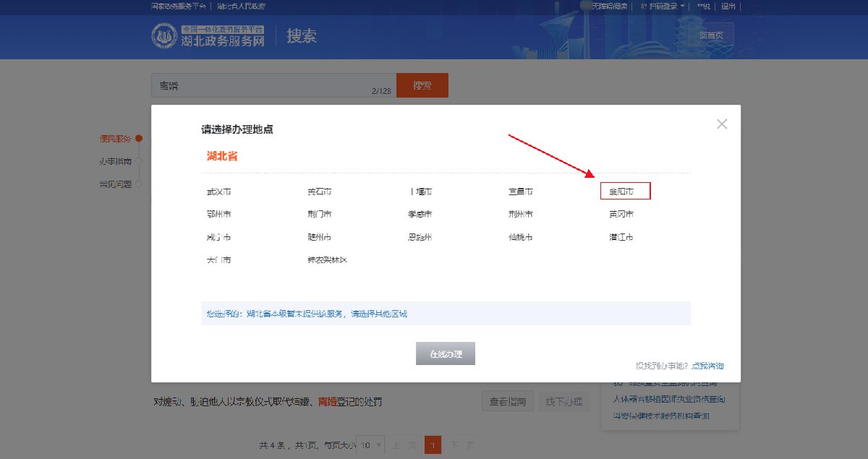Screen dimensions: 868x459
Task: Open the page size dropdown showing 10
Action: (x=370, y=445)
